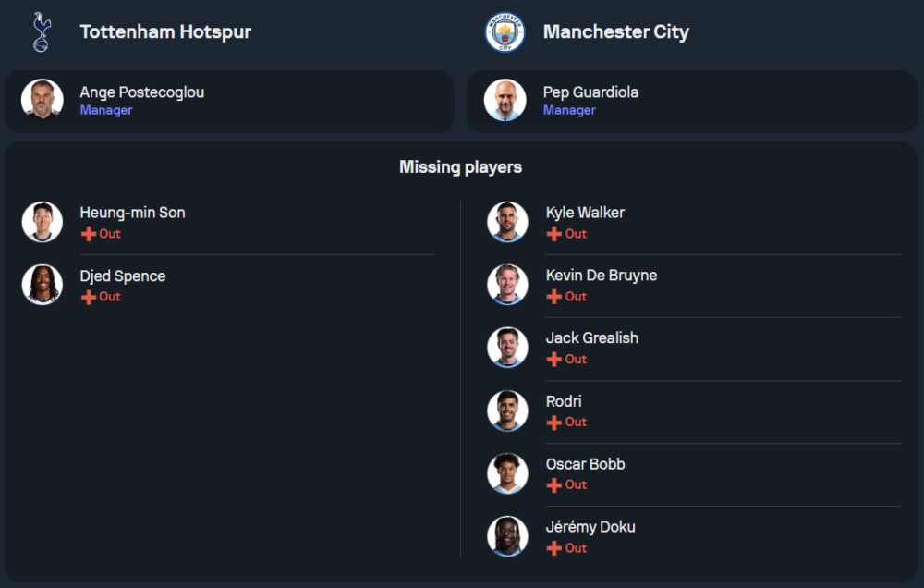Click Kevin De Bruyne's player avatar

point(507,285)
